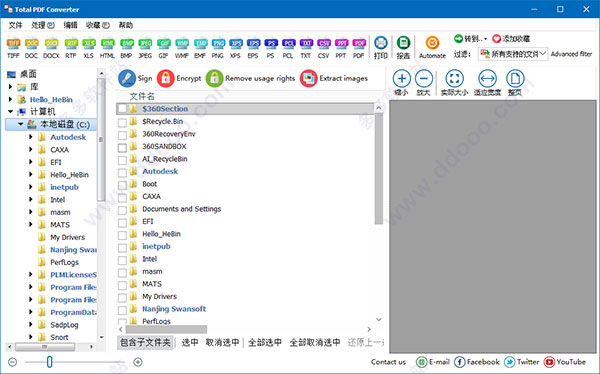Select the DOC conversion icon
The width and height of the screenshot is (600, 374).
coord(31,48)
